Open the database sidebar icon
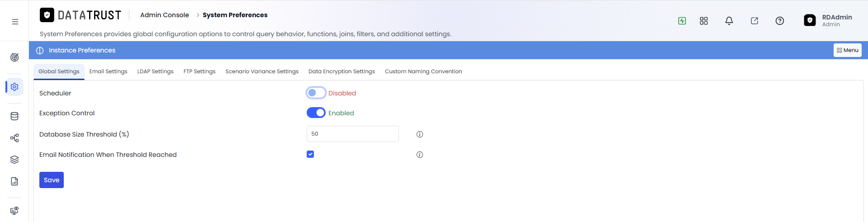This screenshot has width=868, height=222. tap(14, 116)
